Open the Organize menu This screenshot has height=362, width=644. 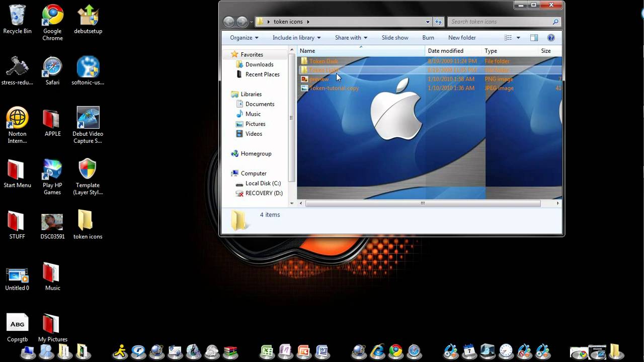click(244, 38)
